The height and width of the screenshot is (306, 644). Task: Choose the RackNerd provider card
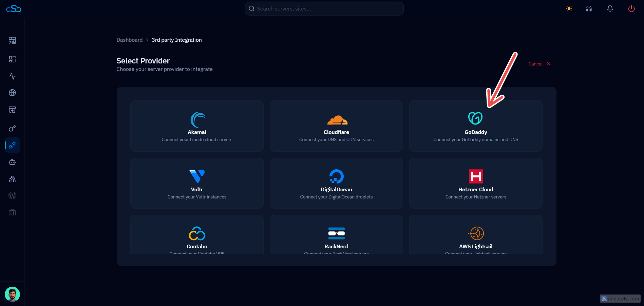(336, 234)
